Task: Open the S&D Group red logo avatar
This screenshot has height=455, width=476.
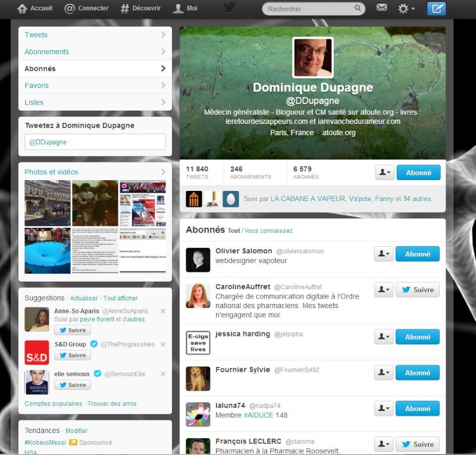Action: (37, 353)
